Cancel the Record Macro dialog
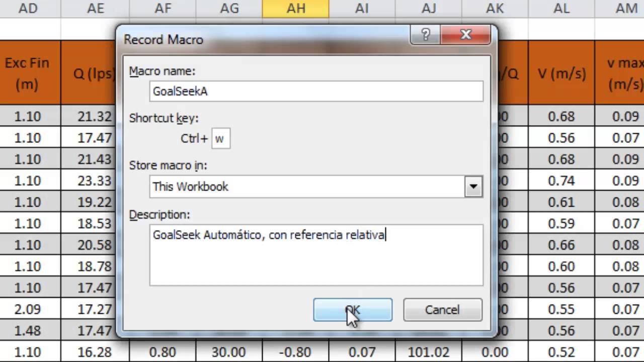The width and height of the screenshot is (644, 362). (x=442, y=310)
